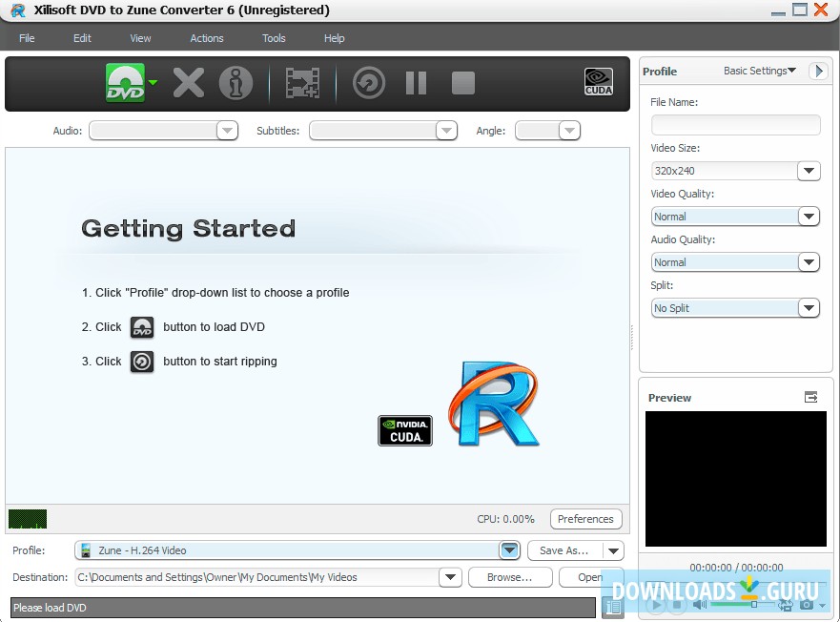
Task: Click the Browse... button
Action: [509, 577]
